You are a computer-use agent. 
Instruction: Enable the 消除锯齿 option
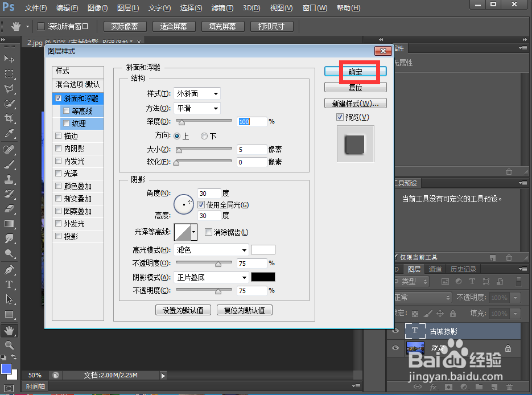[208, 232]
